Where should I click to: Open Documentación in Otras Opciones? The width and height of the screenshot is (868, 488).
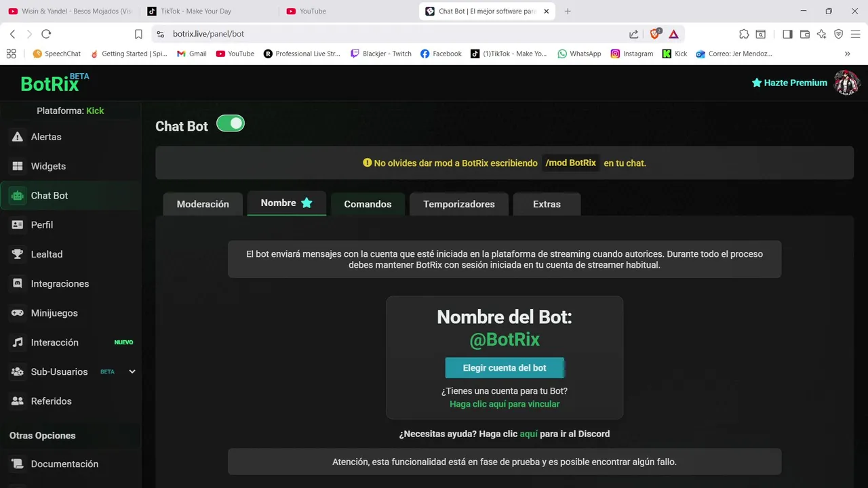[64, 464]
